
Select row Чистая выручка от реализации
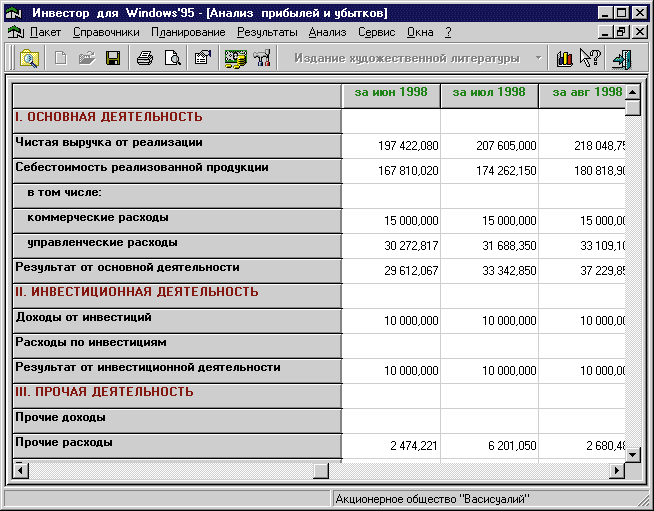pyautogui.click(x=177, y=146)
